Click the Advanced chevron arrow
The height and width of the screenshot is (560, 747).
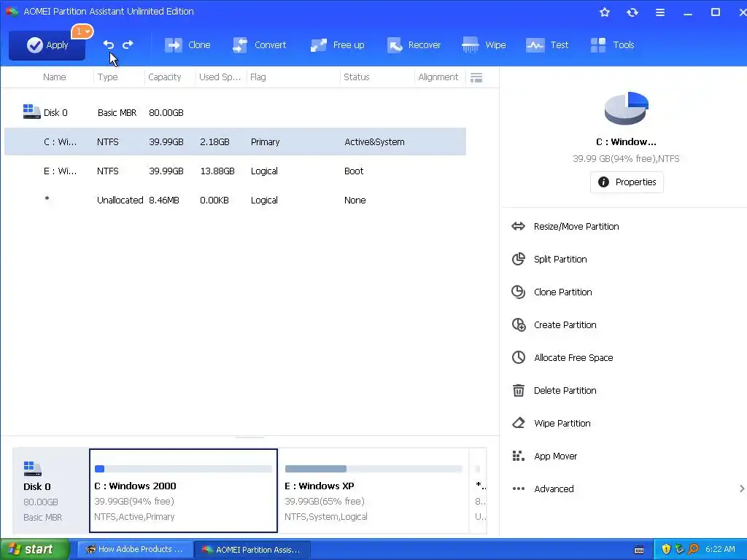(x=742, y=489)
